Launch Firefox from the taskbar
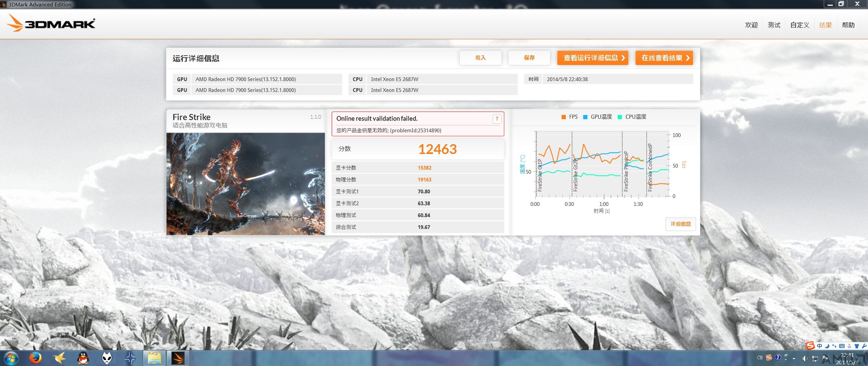This screenshot has width=868, height=366. pyautogui.click(x=35, y=358)
